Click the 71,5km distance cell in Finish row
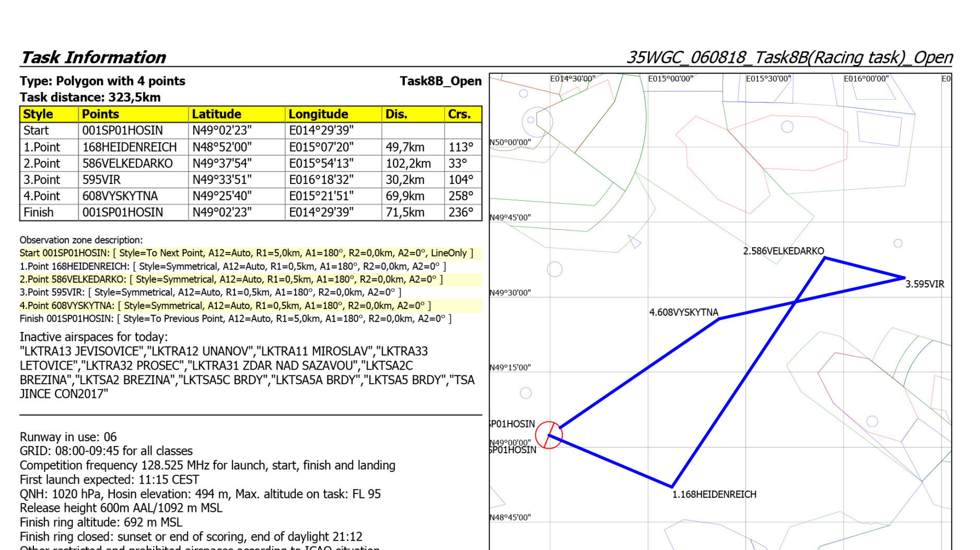The width and height of the screenshot is (980, 550). (405, 212)
